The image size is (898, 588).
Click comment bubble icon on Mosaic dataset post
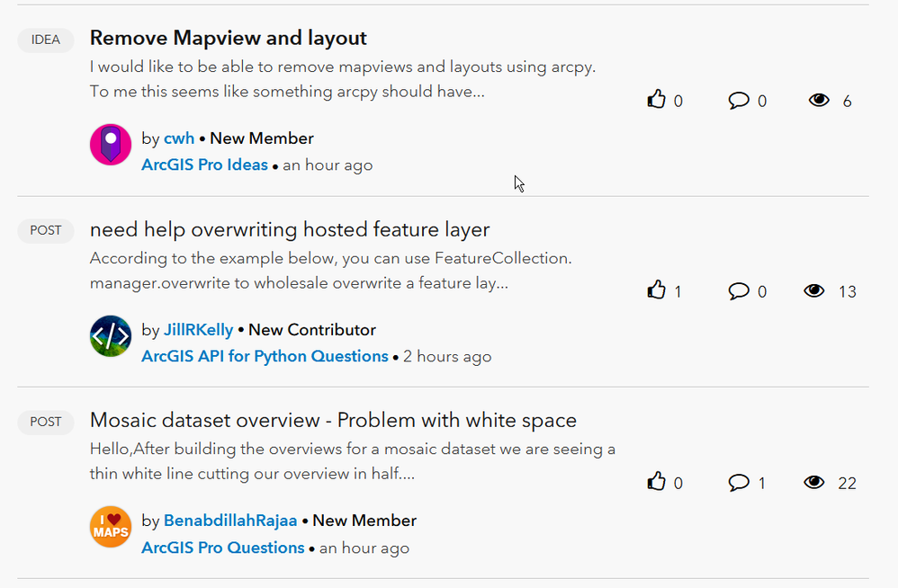point(739,483)
